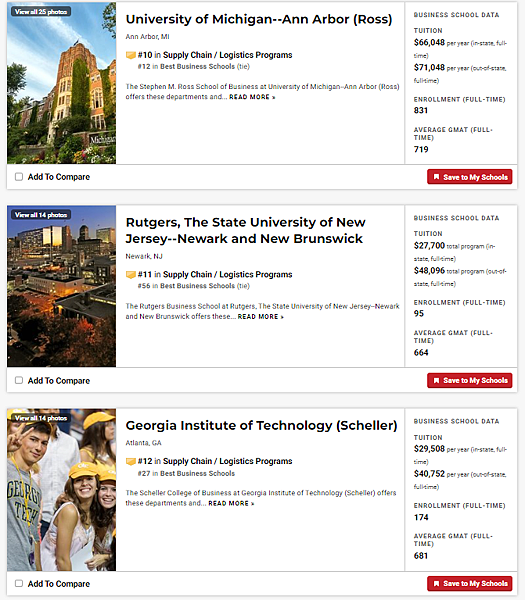Open University of Michigan--Ann Arbor (Ross) title link
Image resolution: width=525 pixels, height=600 pixels.
[x=259, y=19]
